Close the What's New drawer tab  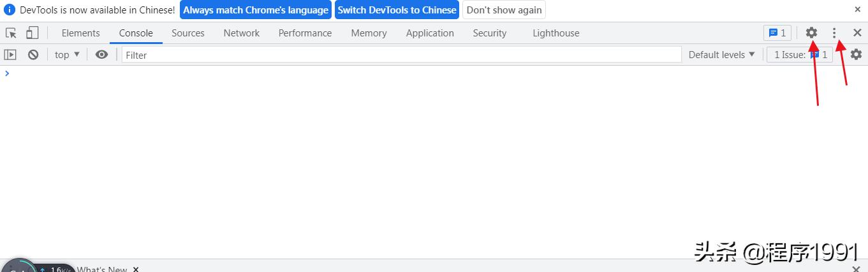pyautogui.click(x=136, y=269)
